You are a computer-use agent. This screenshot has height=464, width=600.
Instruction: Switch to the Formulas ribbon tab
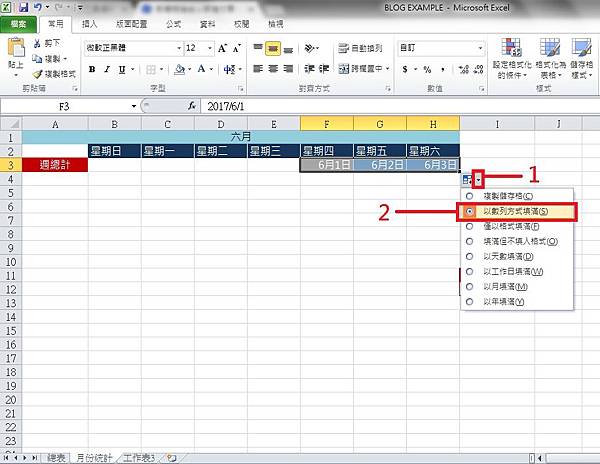[173, 24]
